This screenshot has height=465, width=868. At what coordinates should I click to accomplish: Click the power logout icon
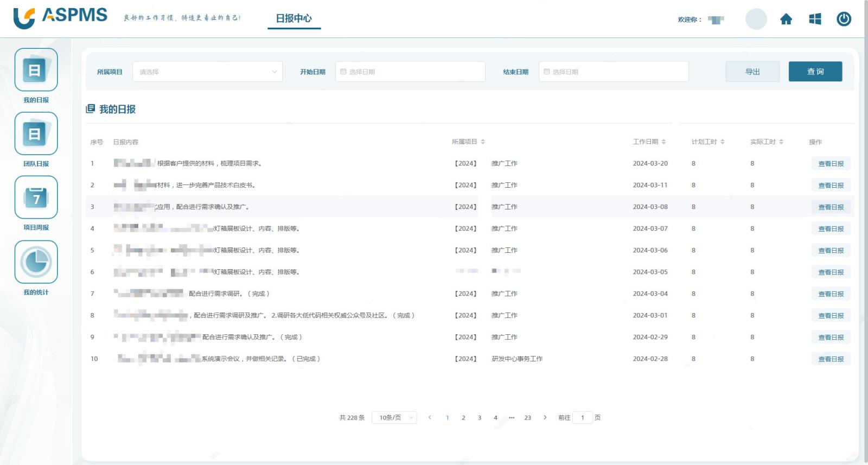tap(844, 20)
